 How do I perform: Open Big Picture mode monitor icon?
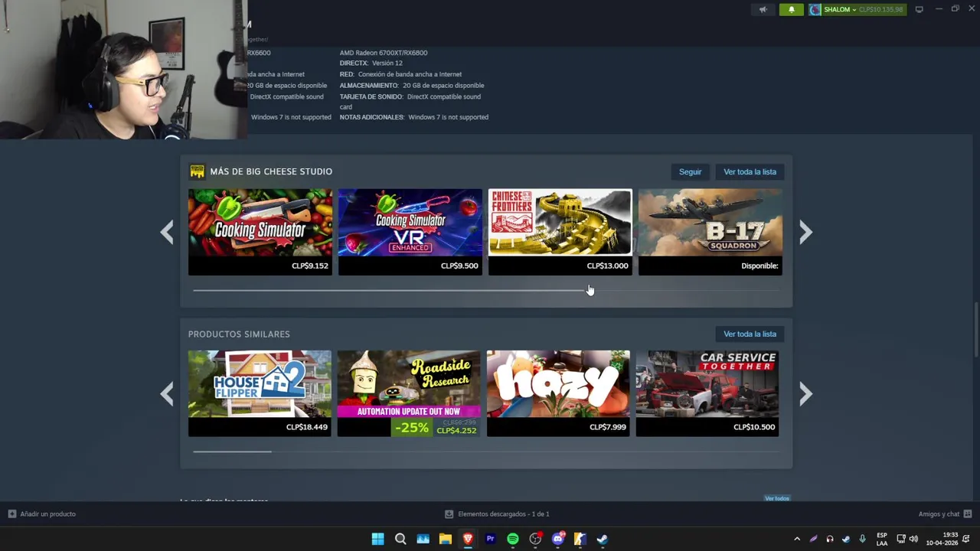(919, 9)
